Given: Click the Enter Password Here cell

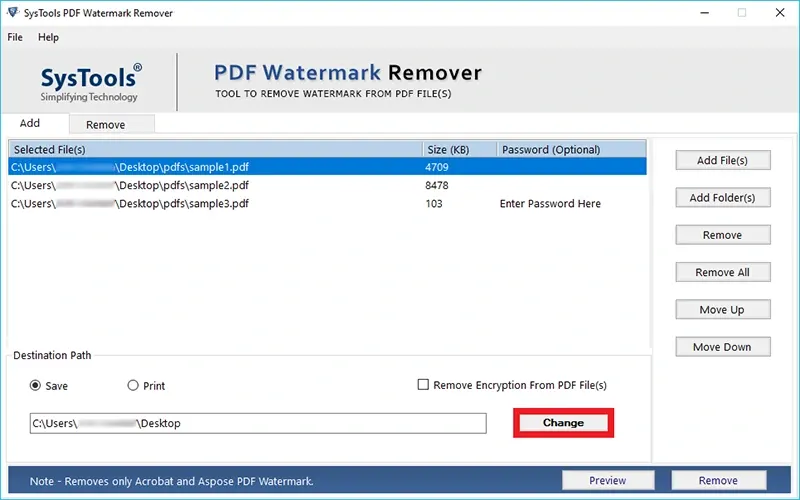Looking at the screenshot, I should pyautogui.click(x=550, y=204).
